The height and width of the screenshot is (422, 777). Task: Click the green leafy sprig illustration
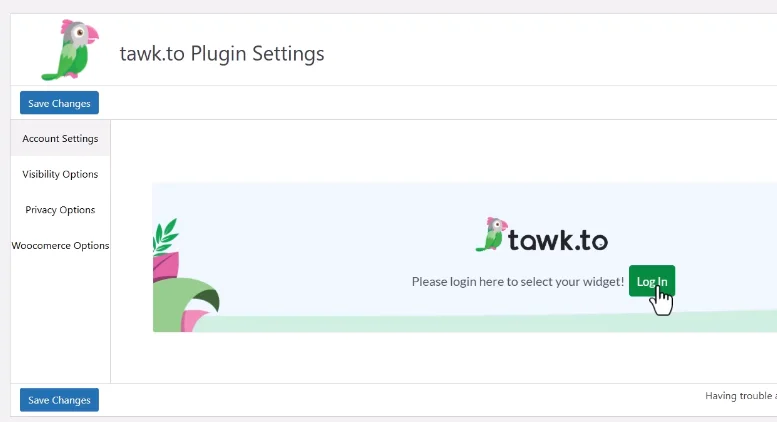[166, 235]
